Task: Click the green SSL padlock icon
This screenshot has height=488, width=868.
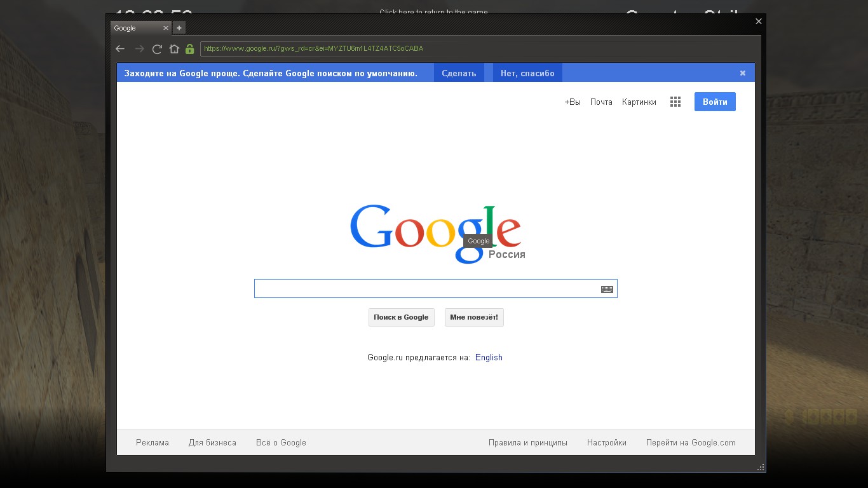Action: 189,49
